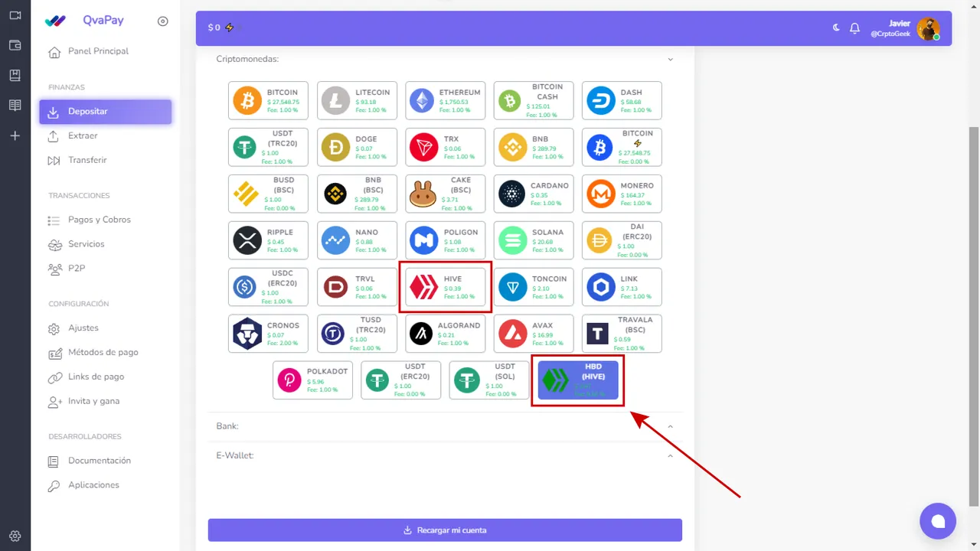The image size is (980, 551).
Task: Choose Algorand deposit option
Action: (x=445, y=334)
